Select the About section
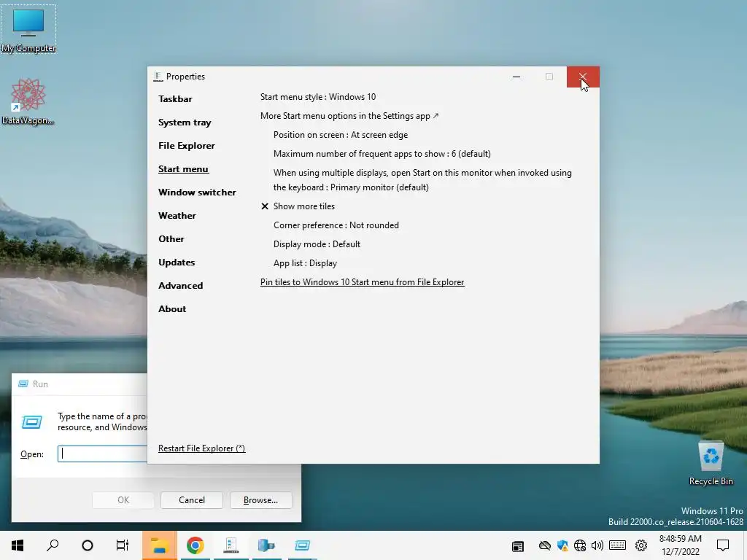This screenshot has height=560, width=747. click(172, 309)
